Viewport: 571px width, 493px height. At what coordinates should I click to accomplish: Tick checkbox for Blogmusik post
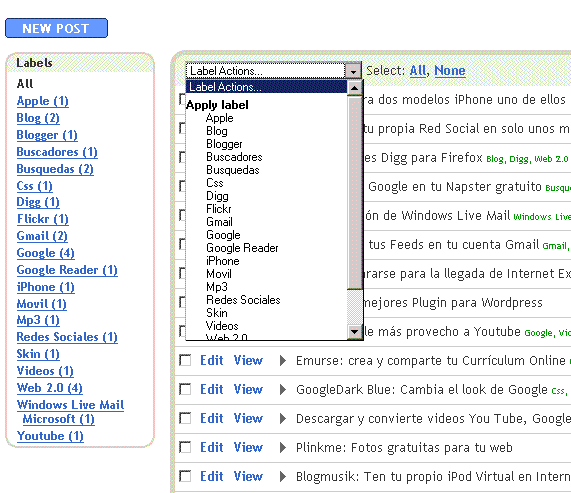click(x=185, y=476)
